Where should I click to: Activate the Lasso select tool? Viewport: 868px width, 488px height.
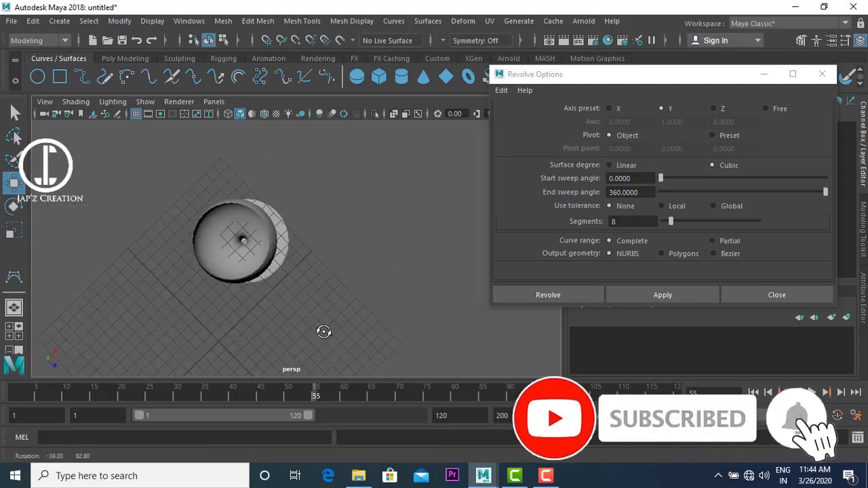pyautogui.click(x=14, y=136)
